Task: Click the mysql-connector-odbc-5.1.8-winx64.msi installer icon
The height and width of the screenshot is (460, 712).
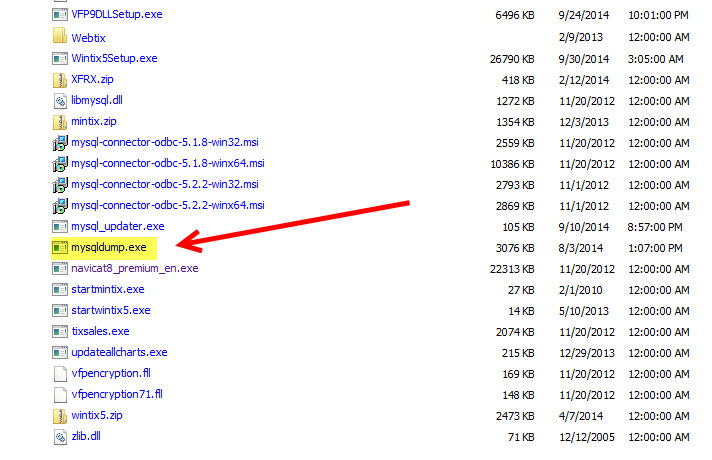Action: tap(59, 163)
